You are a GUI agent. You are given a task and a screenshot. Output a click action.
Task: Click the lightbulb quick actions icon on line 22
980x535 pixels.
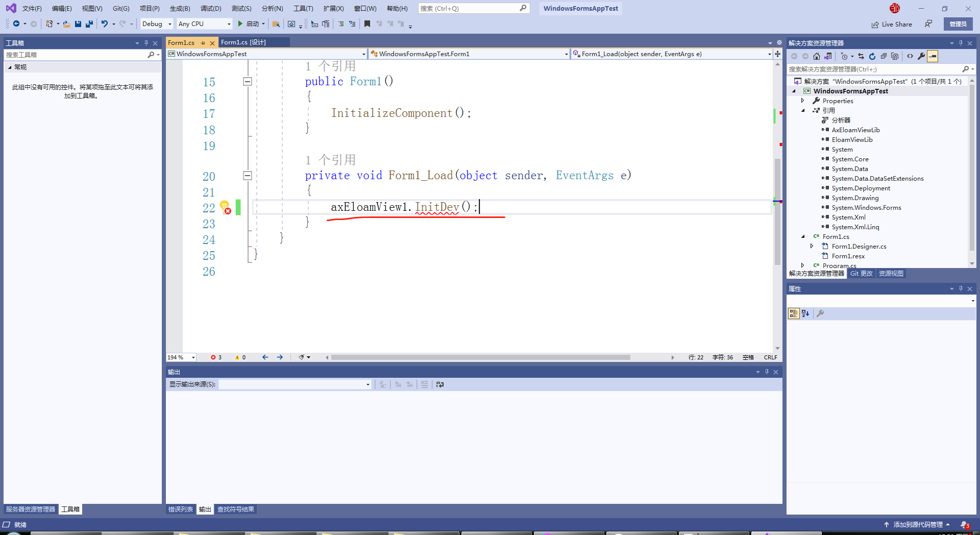pyautogui.click(x=225, y=207)
